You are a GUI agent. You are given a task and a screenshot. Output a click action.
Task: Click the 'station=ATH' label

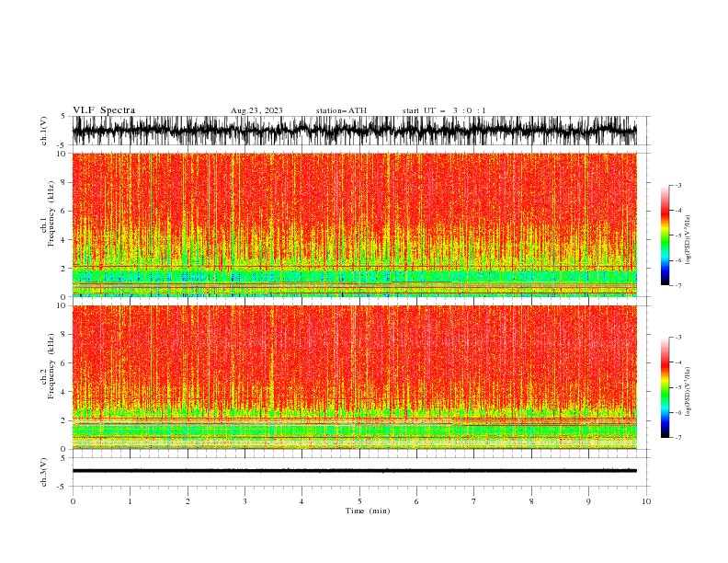341,110
